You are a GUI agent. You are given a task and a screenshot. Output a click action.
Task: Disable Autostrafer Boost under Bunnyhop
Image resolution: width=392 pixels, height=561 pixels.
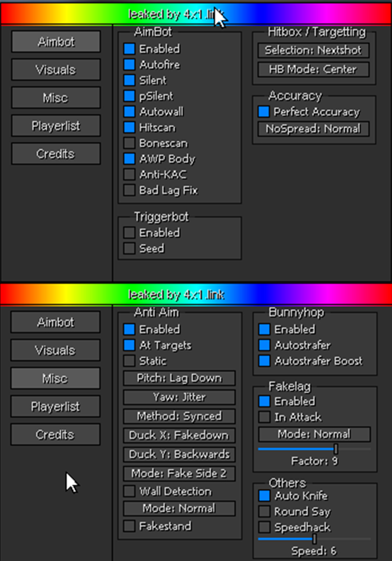[264, 361]
